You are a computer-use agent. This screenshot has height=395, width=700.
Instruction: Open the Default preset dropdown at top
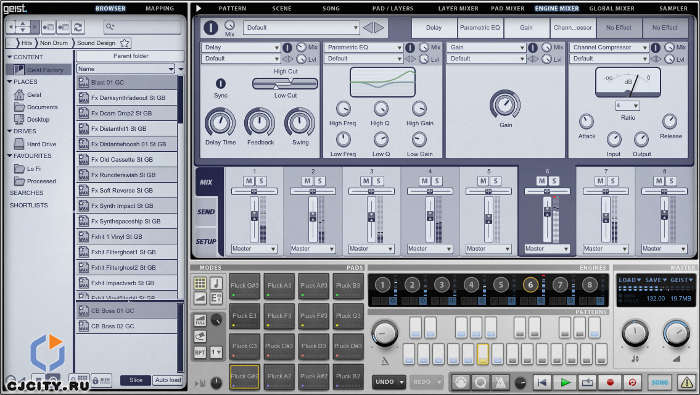(301, 28)
